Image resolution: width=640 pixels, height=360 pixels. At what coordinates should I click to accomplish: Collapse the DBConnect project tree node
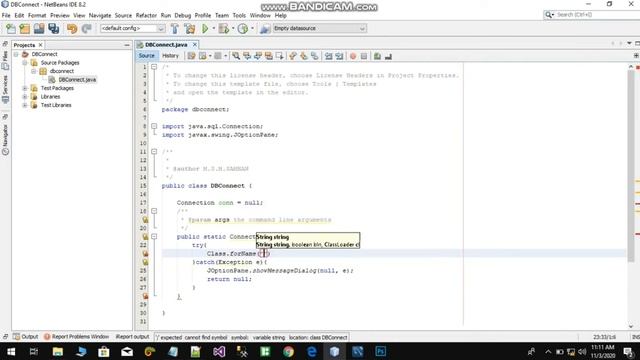point(16,54)
